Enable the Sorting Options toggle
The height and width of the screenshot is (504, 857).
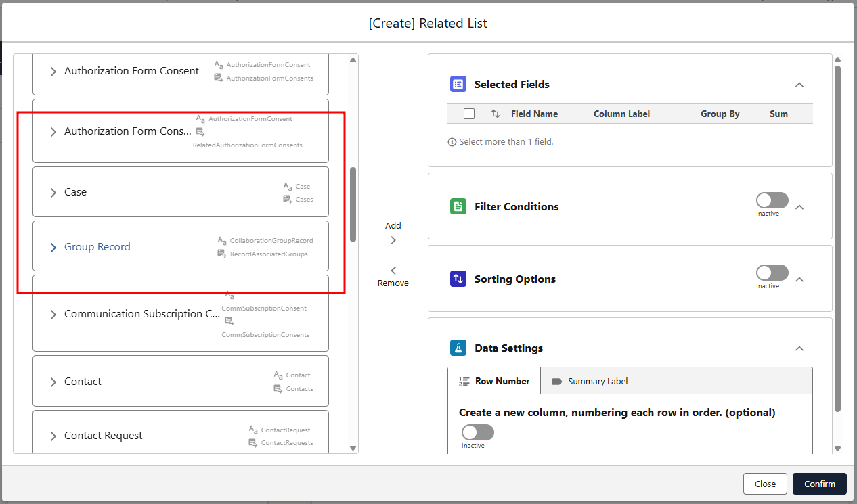pyautogui.click(x=772, y=273)
